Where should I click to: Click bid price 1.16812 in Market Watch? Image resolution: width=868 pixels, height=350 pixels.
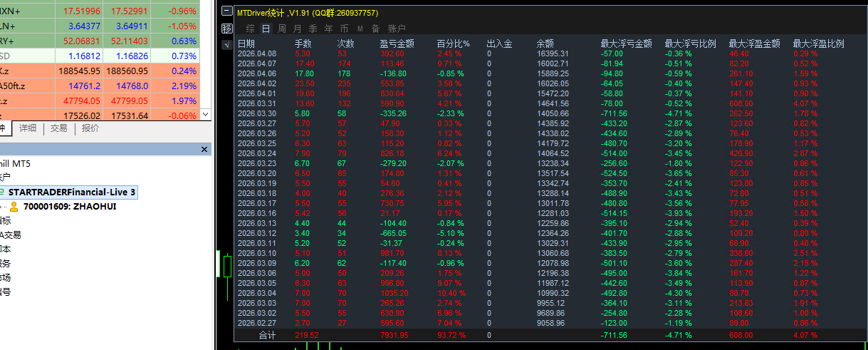tap(83, 56)
